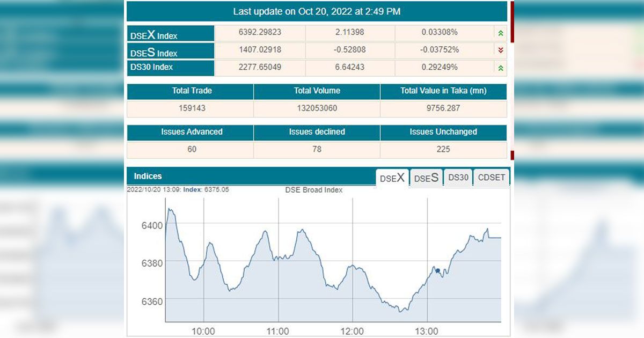Click the Total Volume column header
This screenshot has height=338, width=644.
317,91
